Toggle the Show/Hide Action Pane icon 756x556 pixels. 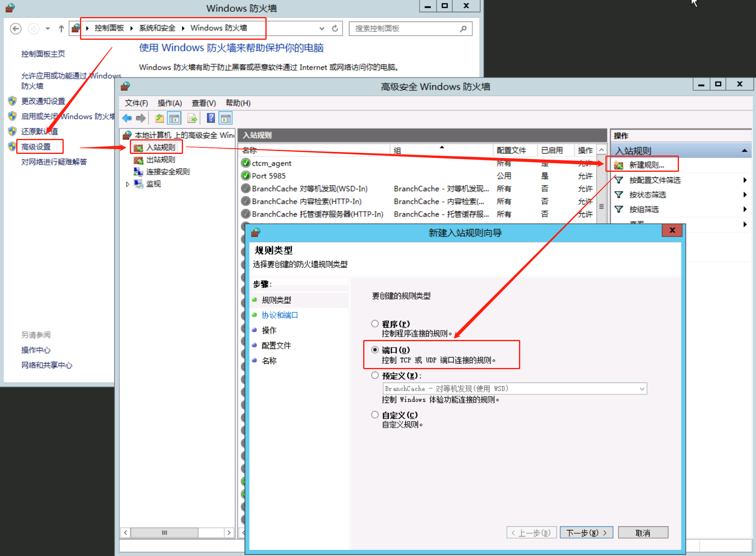click(226, 119)
